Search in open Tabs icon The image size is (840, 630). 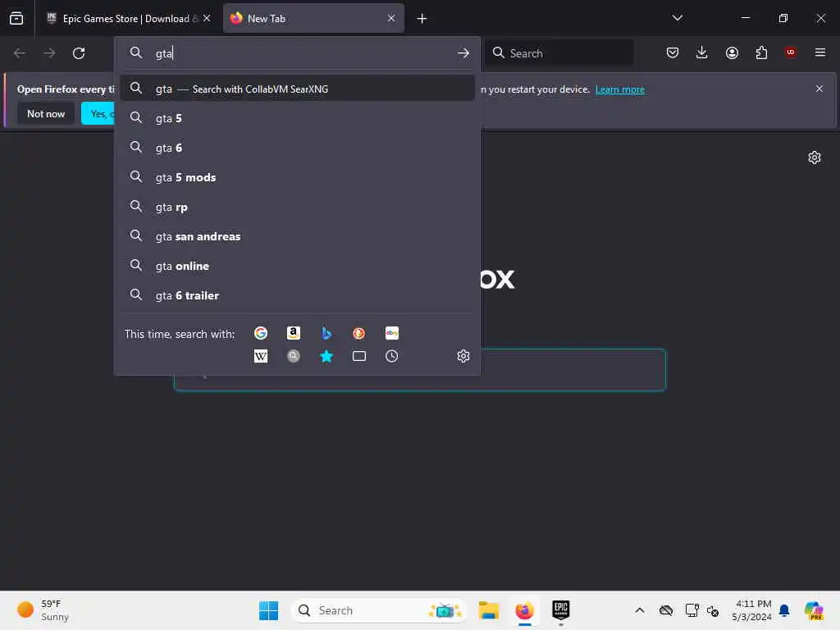359,356
